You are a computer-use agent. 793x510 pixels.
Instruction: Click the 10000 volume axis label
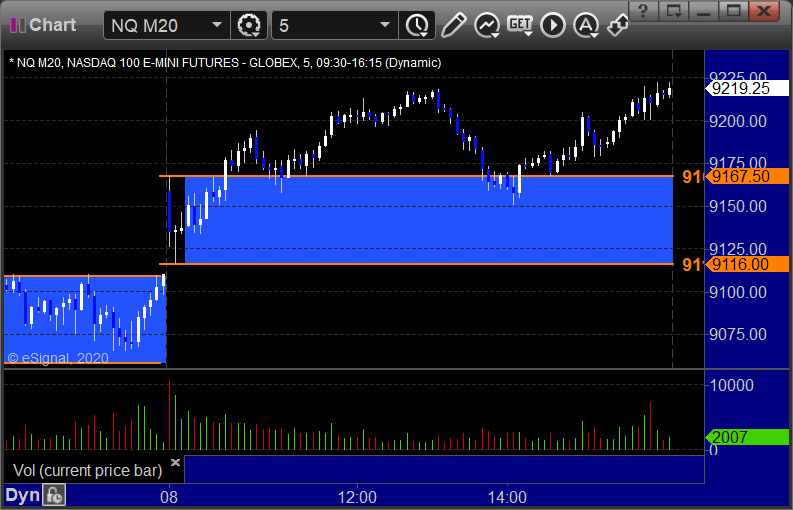(x=731, y=386)
